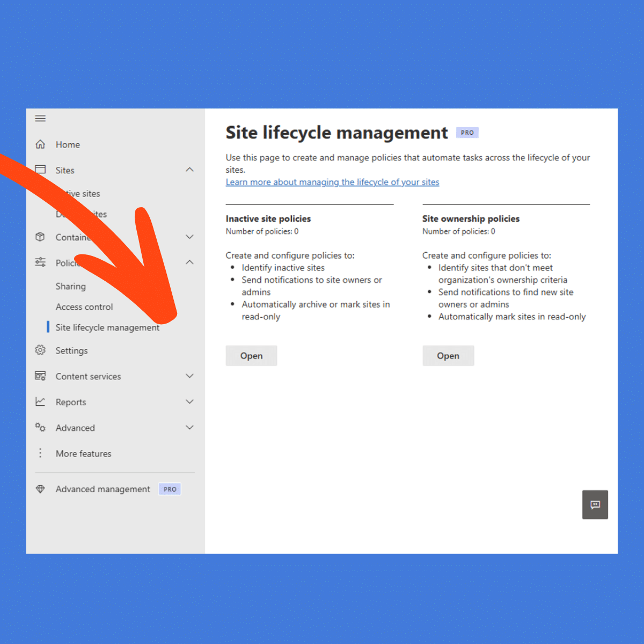Open Advanced management in sidebar
The image size is (644, 644).
(103, 489)
